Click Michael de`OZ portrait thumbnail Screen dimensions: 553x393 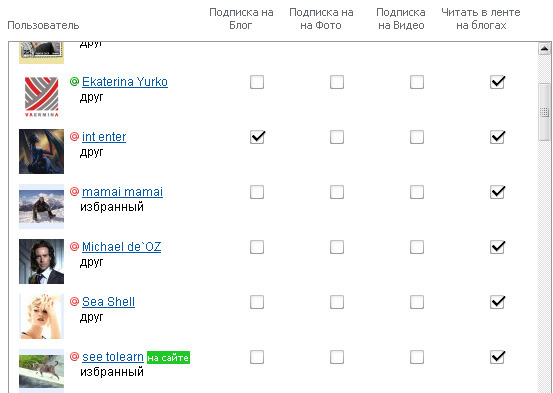point(41,261)
